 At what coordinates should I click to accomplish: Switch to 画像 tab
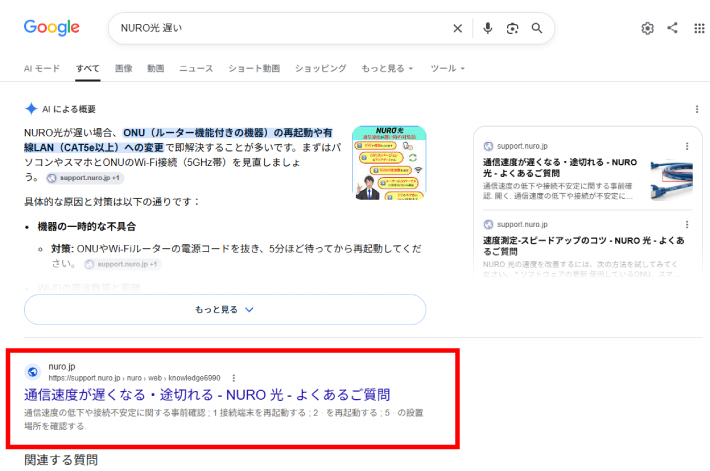click(x=124, y=68)
